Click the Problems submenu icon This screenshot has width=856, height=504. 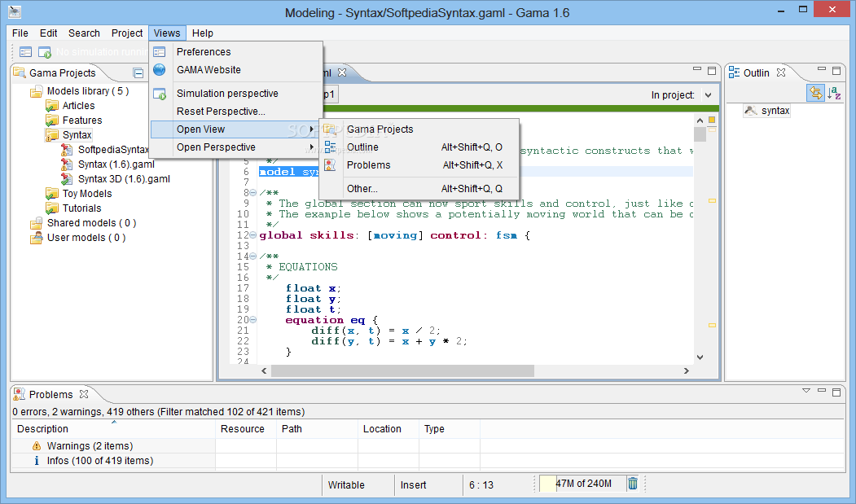coord(331,165)
